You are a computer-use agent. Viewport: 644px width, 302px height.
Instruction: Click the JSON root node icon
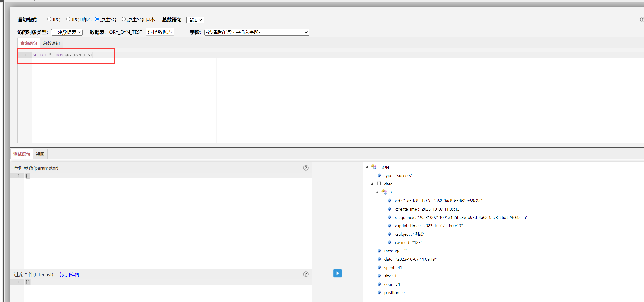[x=374, y=167]
